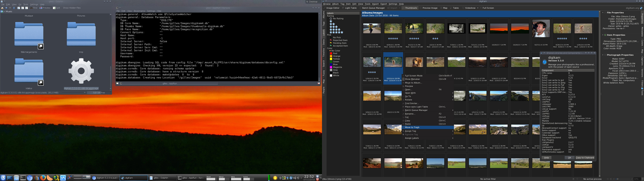Screen dimensions: 644x181
Task: Collapse Item Properties section
Action: pyautogui.click(x=603, y=35)
